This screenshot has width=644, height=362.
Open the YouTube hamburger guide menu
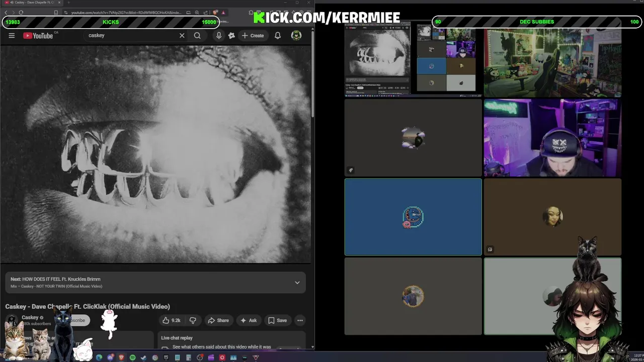(x=12, y=35)
